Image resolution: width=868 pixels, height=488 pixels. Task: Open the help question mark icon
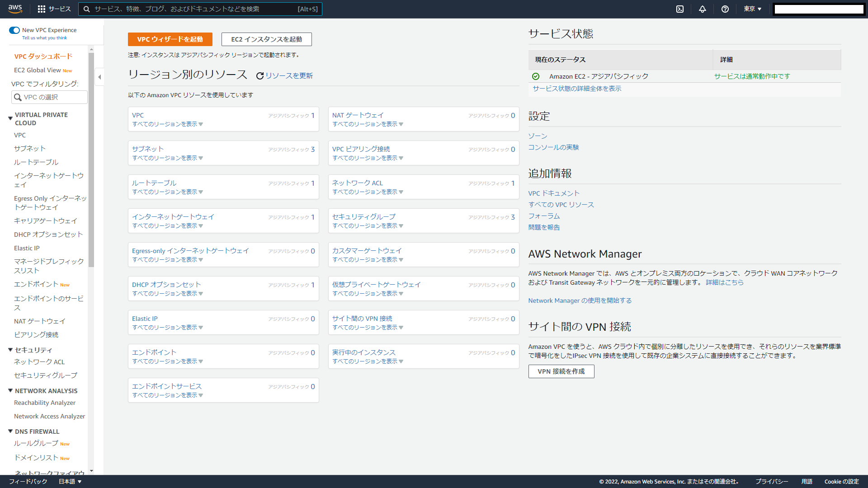pos(725,9)
